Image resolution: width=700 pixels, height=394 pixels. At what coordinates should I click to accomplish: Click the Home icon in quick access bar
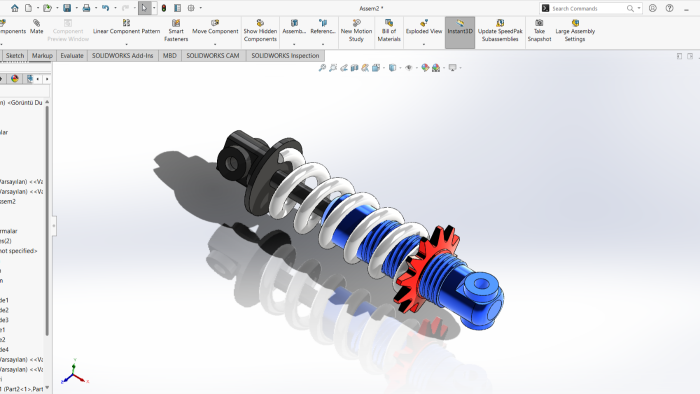(x=15, y=8)
